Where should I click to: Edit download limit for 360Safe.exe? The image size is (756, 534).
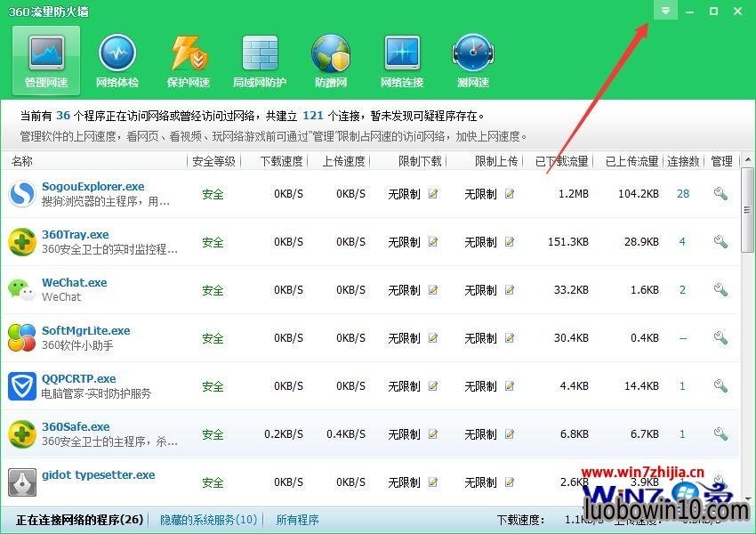[433, 434]
